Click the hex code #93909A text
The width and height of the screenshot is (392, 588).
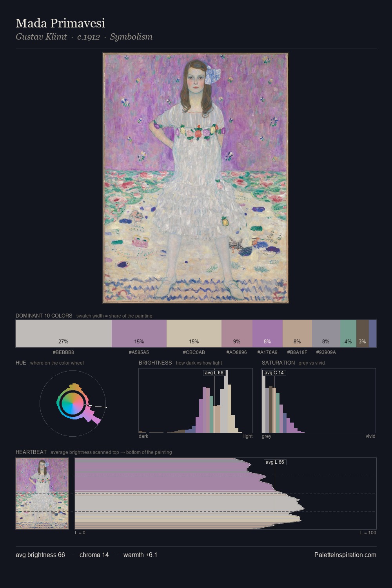click(326, 352)
